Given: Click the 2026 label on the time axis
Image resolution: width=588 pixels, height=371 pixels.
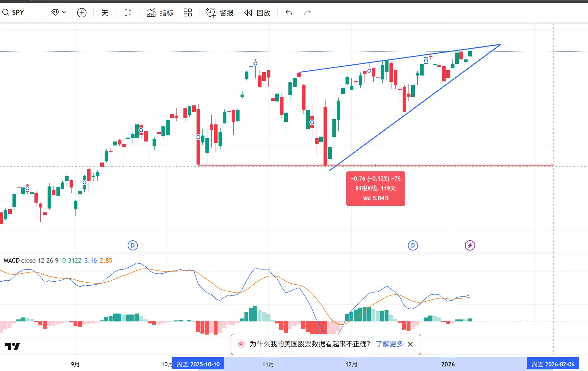Looking at the screenshot, I should point(448,364).
